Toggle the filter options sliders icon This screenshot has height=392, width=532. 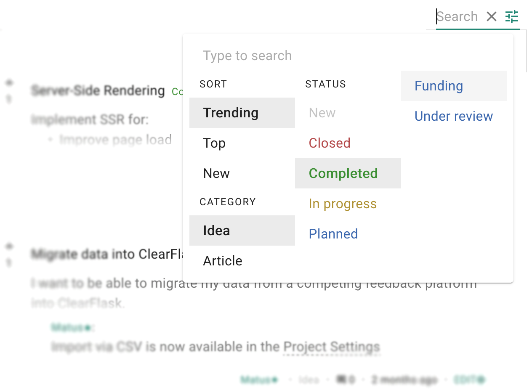512,17
